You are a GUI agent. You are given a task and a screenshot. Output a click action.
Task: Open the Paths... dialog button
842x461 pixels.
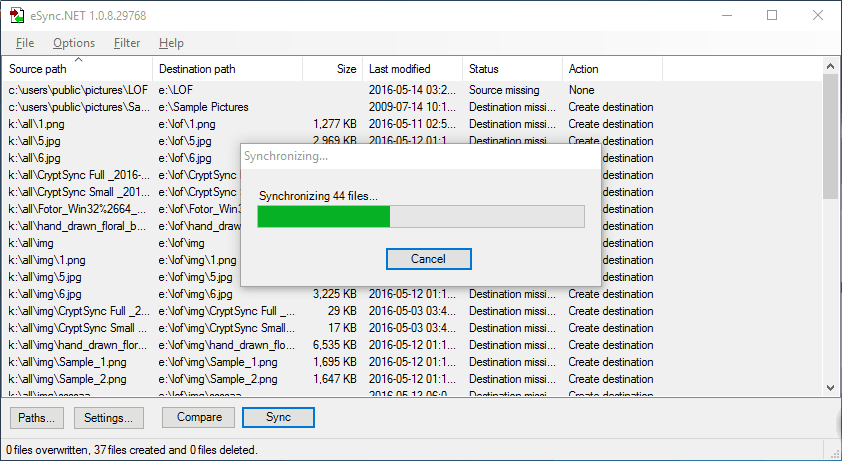[37, 417]
